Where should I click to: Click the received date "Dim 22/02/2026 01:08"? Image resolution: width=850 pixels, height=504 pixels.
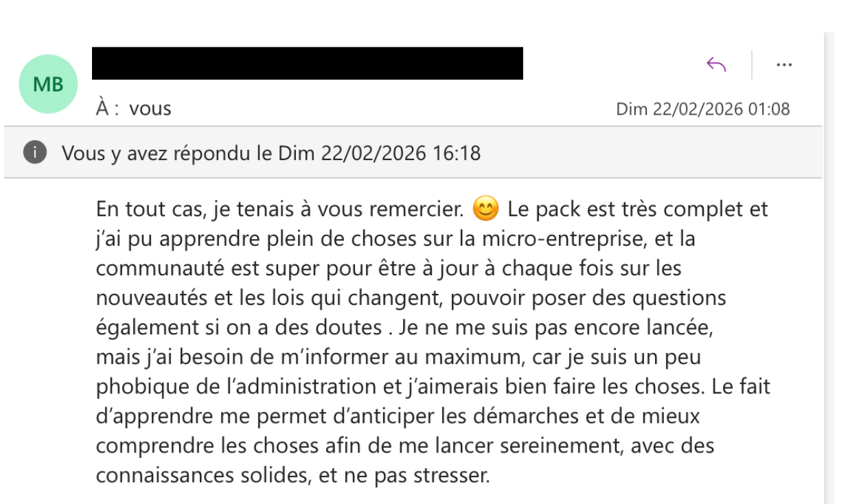coord(702,108)
